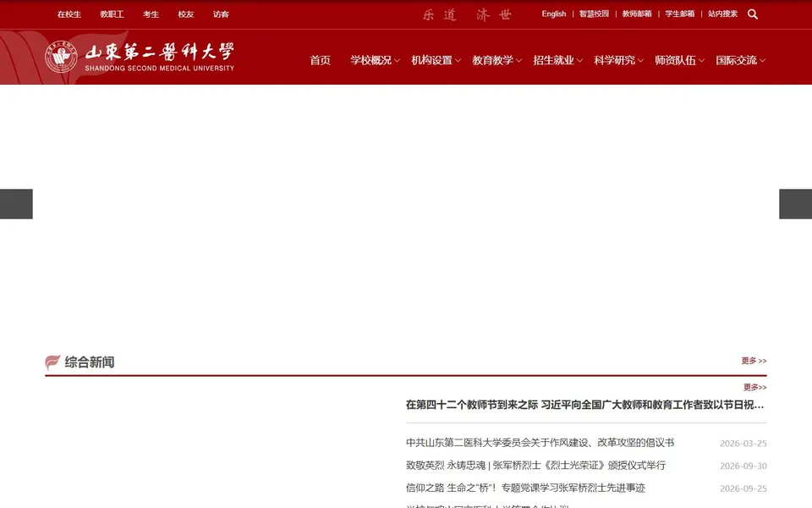Open the 教职工 audience link

coord(112,14)
